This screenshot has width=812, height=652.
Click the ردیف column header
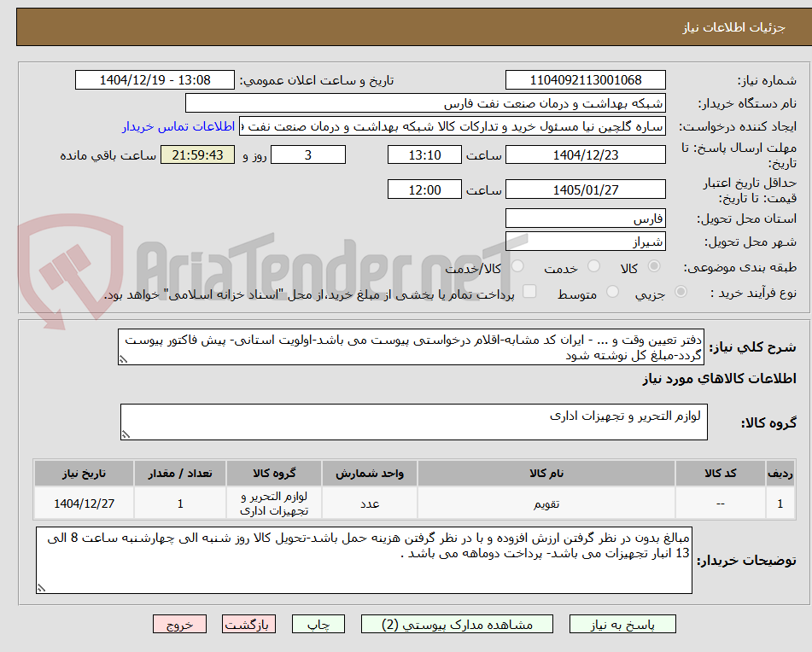pyautogui.click(x=780, y=474)
